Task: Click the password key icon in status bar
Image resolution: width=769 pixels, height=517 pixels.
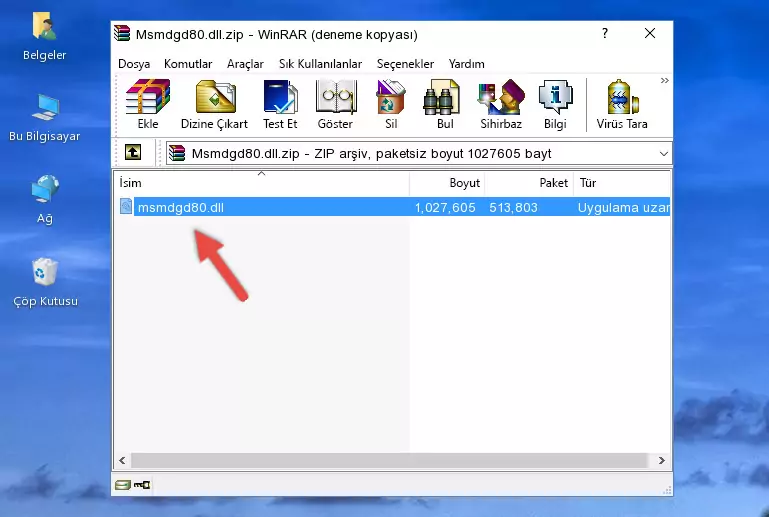Action: pos(142,485)
